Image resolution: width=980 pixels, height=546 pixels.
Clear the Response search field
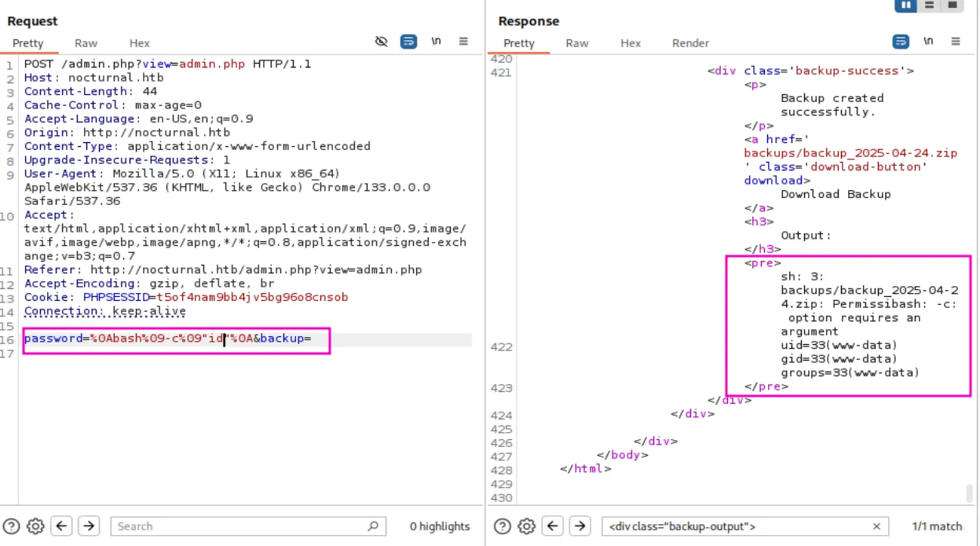pos(877,526)
